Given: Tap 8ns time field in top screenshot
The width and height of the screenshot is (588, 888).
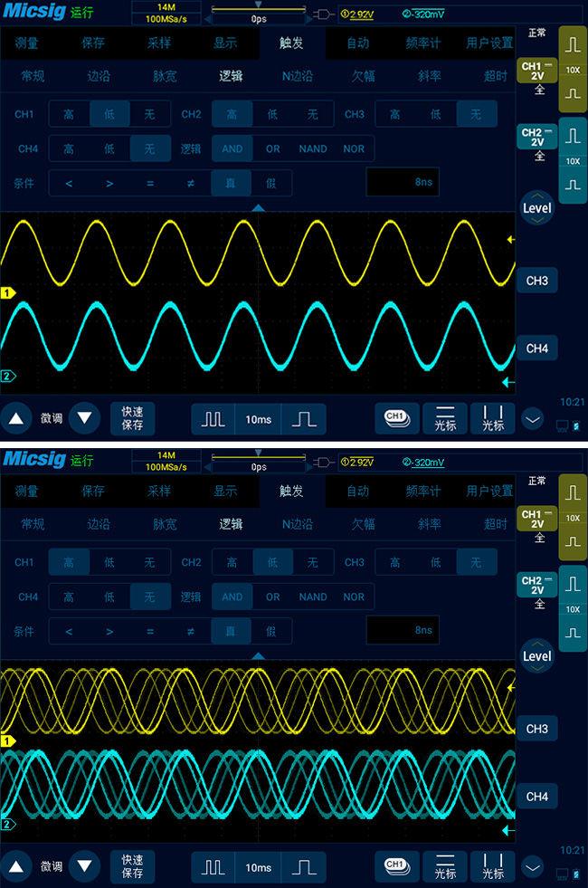Looking at the screenshot, I should [403, 182].
